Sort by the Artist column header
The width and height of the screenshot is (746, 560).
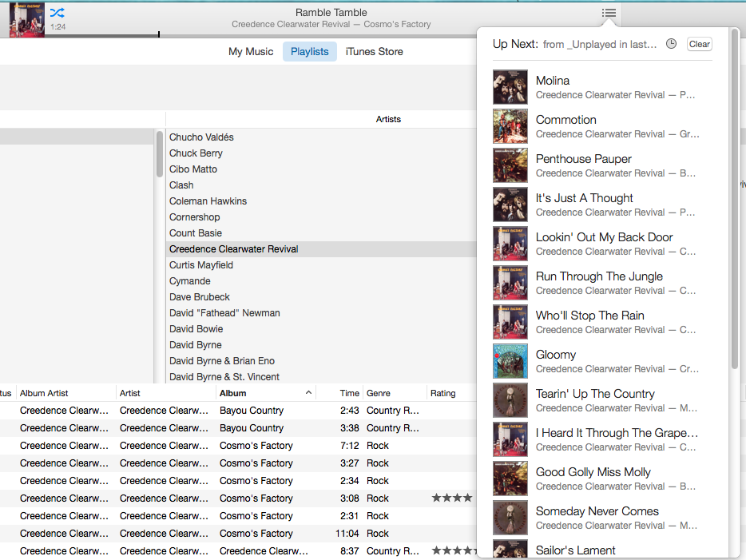[x=165, y=393]
